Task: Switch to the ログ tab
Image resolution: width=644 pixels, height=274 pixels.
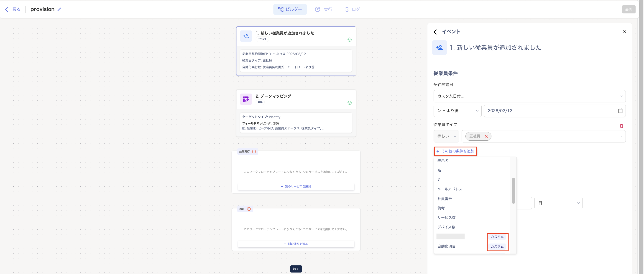Action: coord(352,9)
